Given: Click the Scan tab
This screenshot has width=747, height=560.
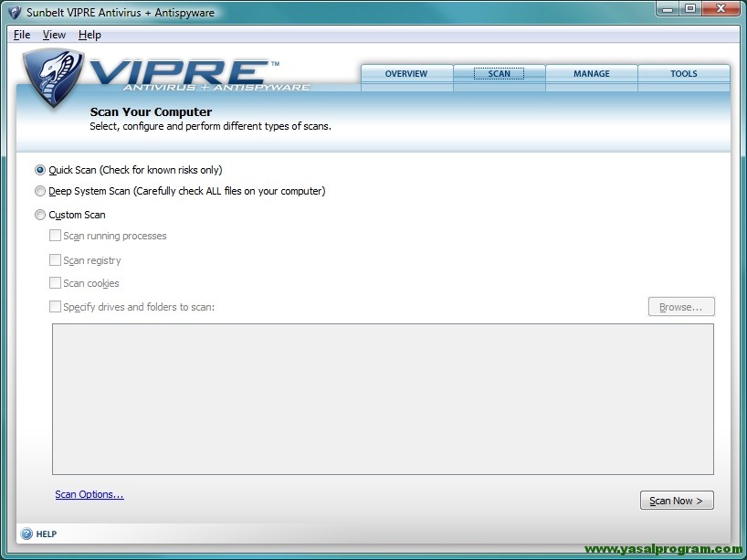Looking at the screenshot, I should coord(499,74).
